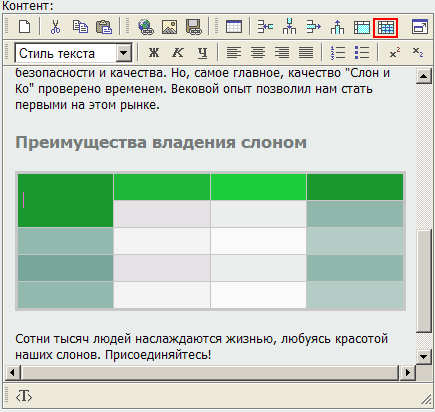Center align the text
Image resolution: width=435 pixels, height=412 pixels.
pyautogui.click(x=258, y=53)
